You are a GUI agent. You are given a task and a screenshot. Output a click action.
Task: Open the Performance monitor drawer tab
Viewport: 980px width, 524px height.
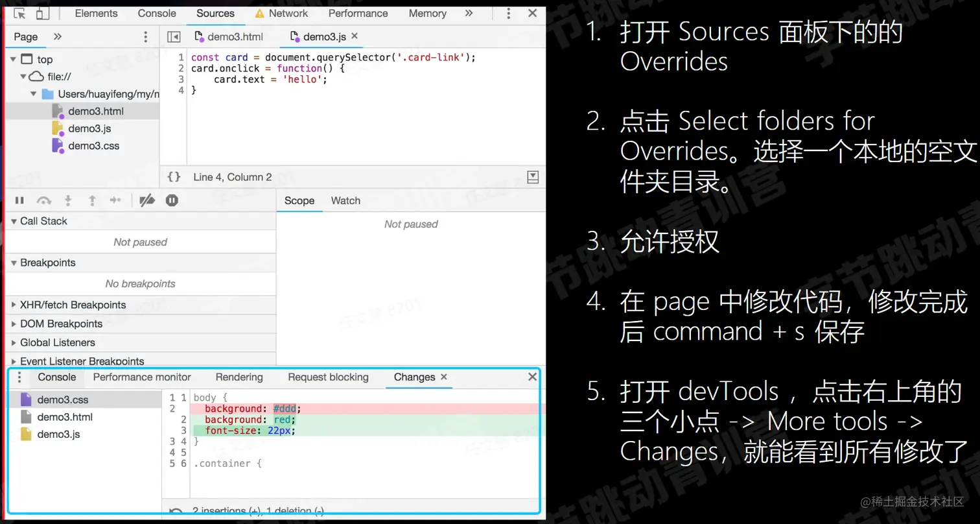click(142, 377)
